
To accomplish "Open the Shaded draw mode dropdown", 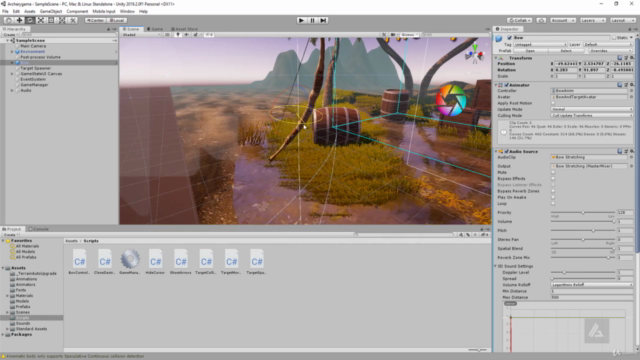I will pyautogui.click(x=142, y=35).
